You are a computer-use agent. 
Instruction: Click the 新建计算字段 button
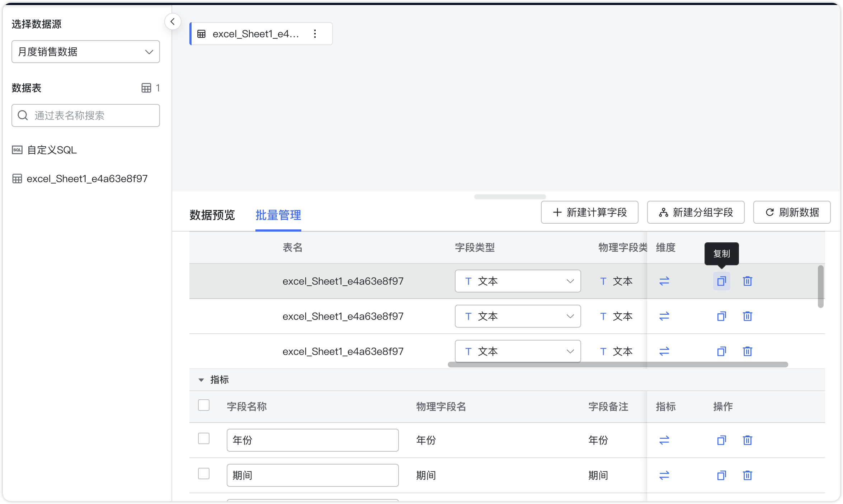[x=590, y=212]
